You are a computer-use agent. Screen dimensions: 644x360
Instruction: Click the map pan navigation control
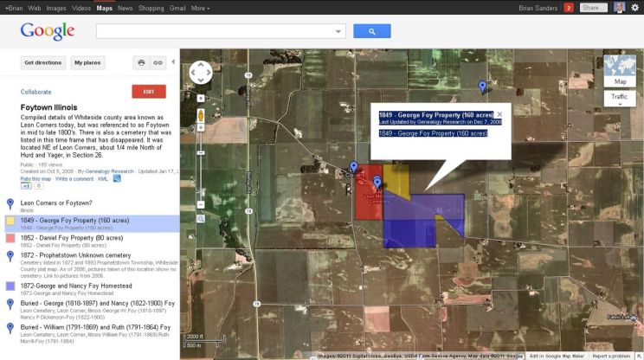click(201, 73)
